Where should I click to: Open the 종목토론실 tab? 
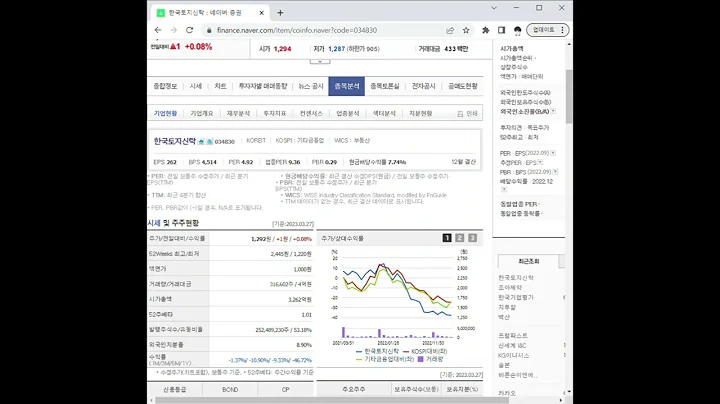385,86
